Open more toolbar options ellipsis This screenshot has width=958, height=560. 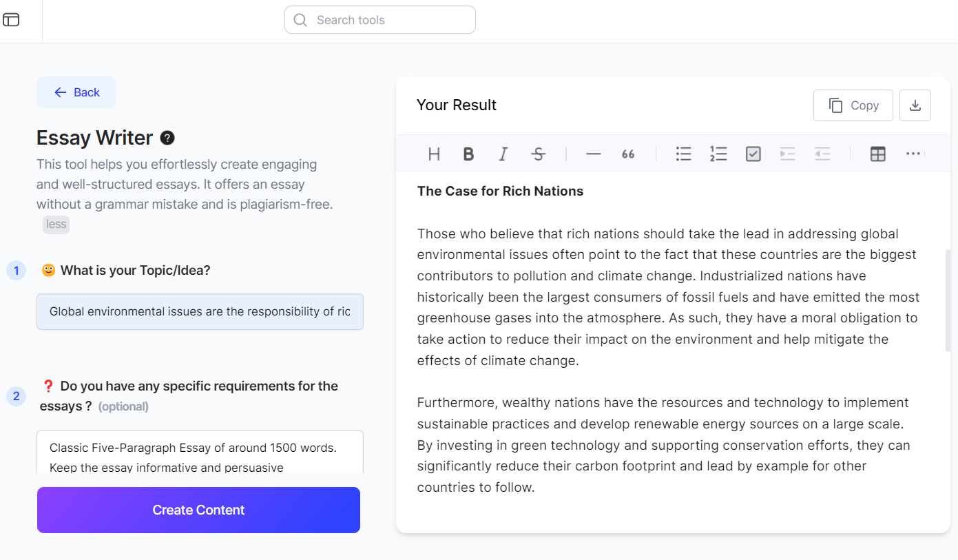(913, 154)
